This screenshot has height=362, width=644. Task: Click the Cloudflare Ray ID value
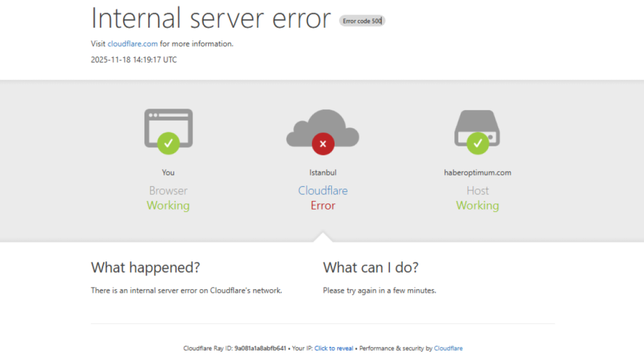tap(260, 348)
